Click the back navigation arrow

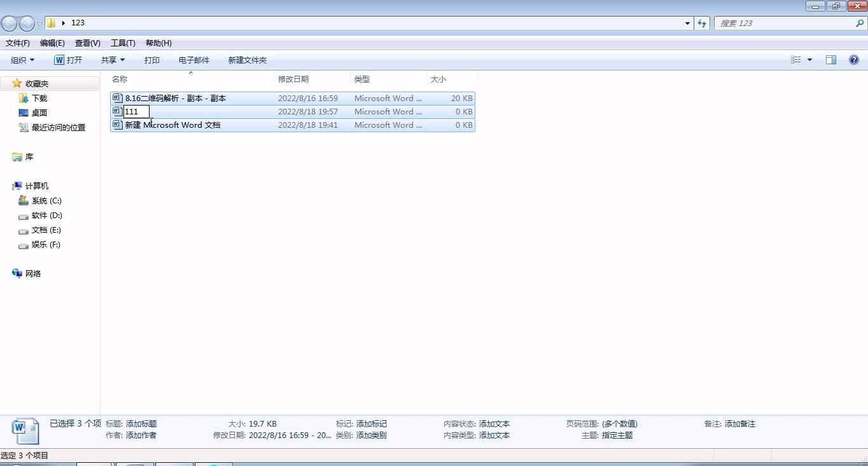tap(9, 23)
